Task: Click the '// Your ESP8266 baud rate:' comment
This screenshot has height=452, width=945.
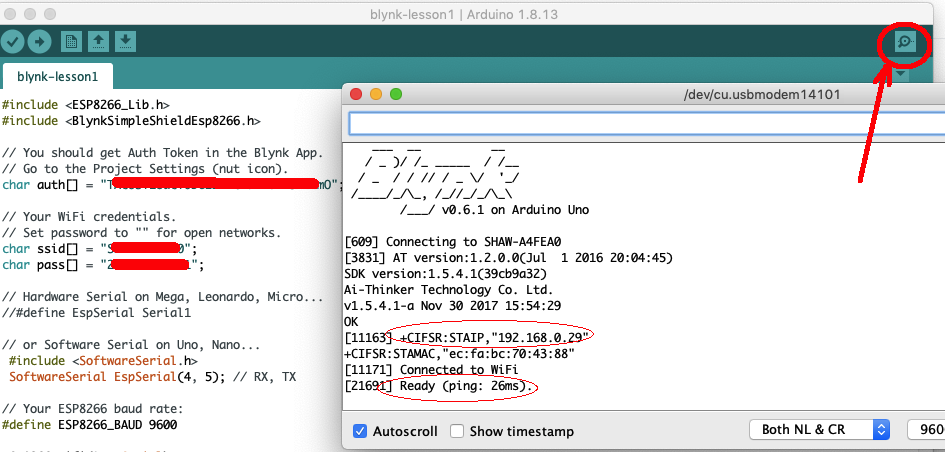Action: coord(92,409)
